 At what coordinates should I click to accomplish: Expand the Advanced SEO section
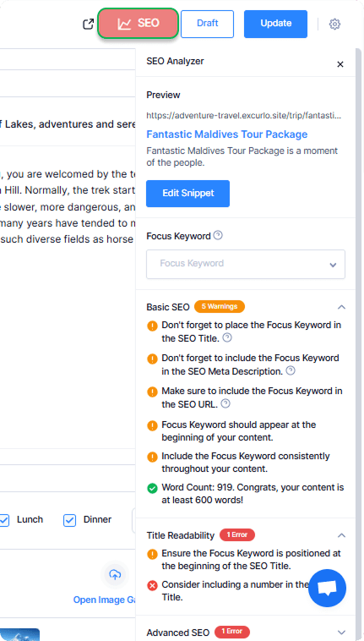(x=342, y=633)
